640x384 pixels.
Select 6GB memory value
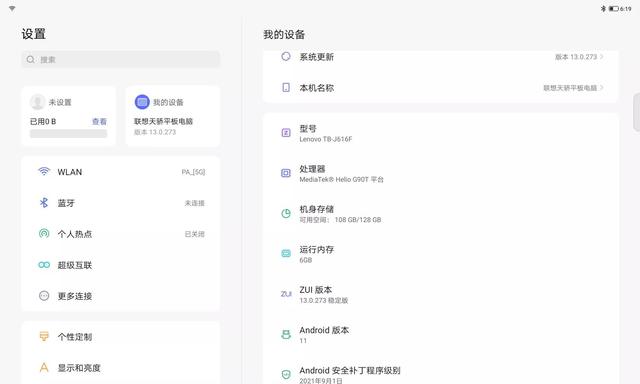coord(306,260)
